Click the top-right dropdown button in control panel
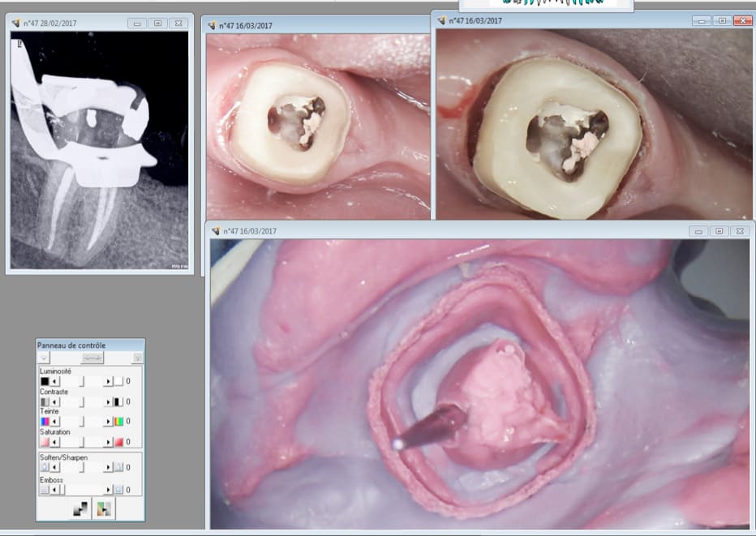This screenshot has width=756, height=536. click(x=137, y=358)
